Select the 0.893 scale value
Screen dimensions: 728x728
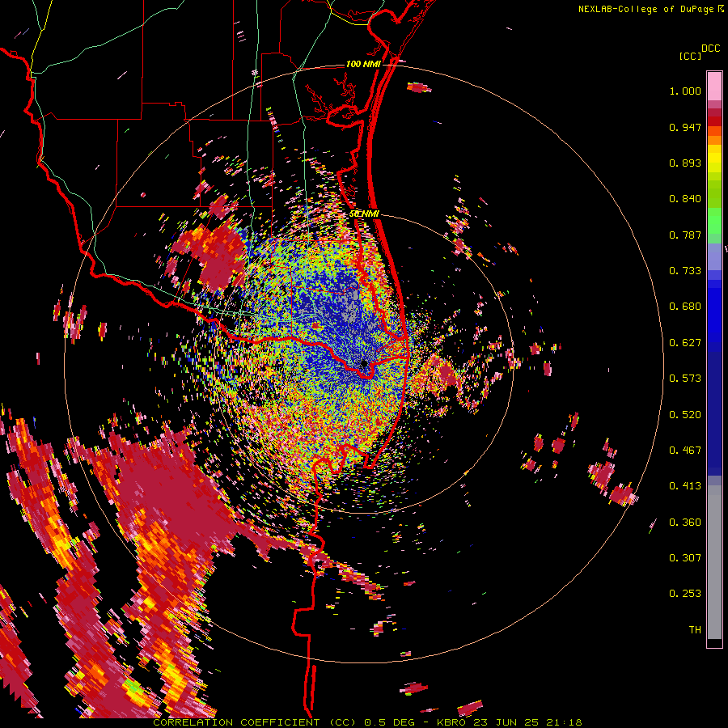685,163
